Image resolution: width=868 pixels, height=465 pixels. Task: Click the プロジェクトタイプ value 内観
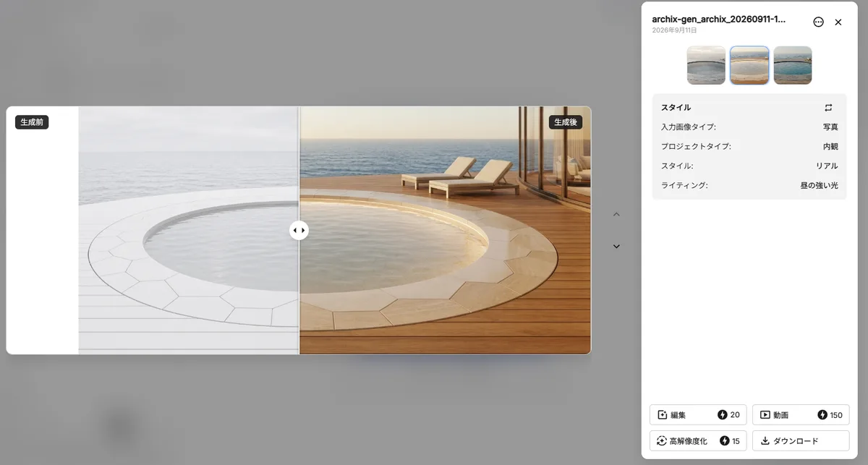[830, 147]
